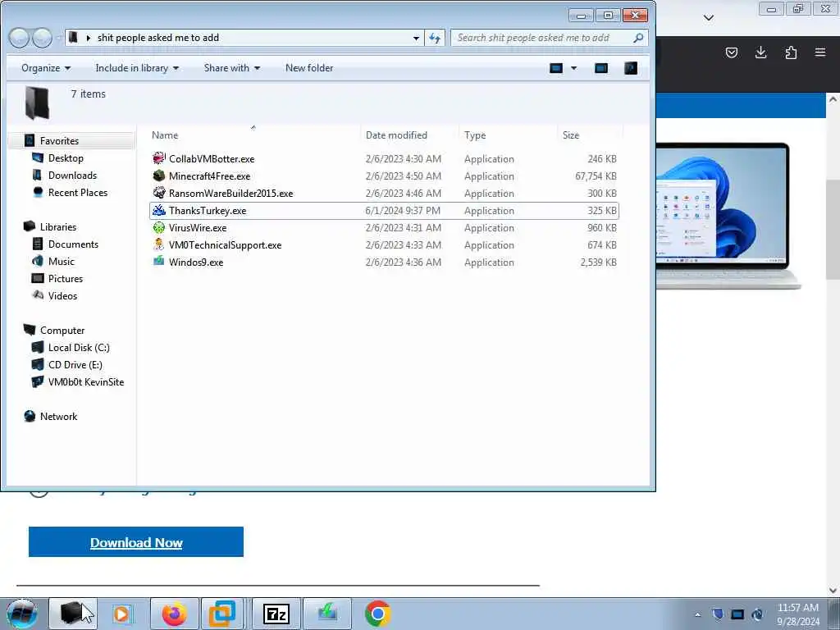840x630 pixels.
Task: Select the RansomWareBuilder2015.exe file icon
Action: click(158, 193)
